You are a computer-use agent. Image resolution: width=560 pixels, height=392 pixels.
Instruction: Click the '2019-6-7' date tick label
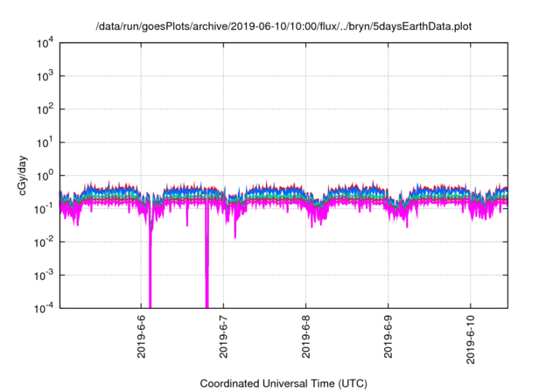[224, 336]
